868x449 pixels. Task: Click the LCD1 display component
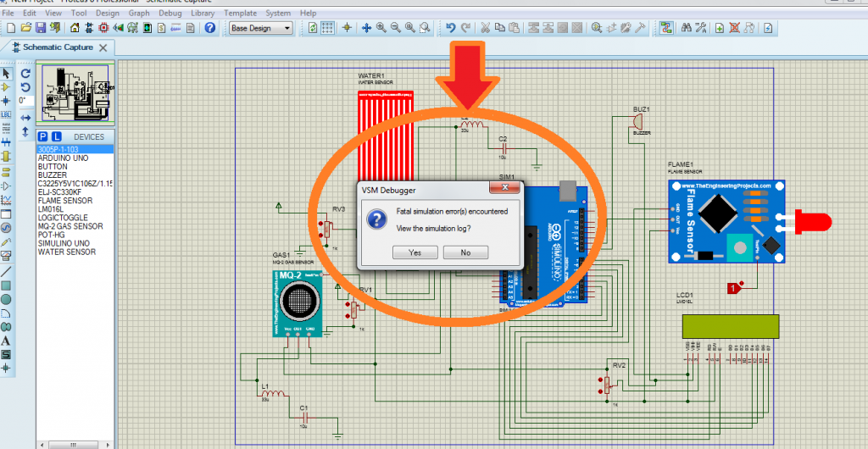[x=731, y=326]
